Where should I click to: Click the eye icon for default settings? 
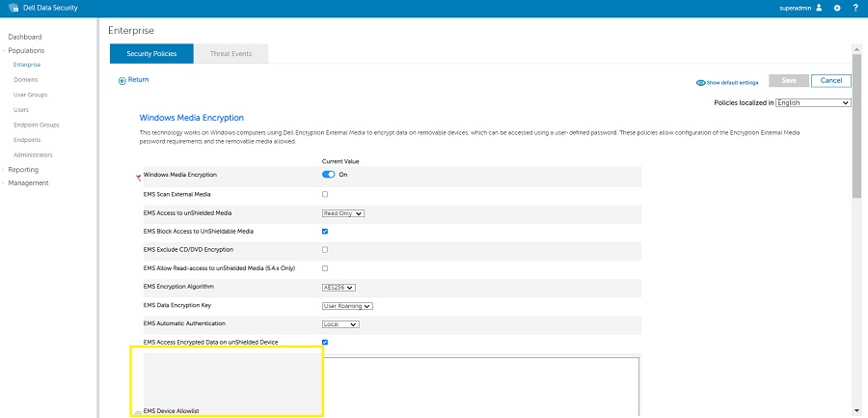700,83
